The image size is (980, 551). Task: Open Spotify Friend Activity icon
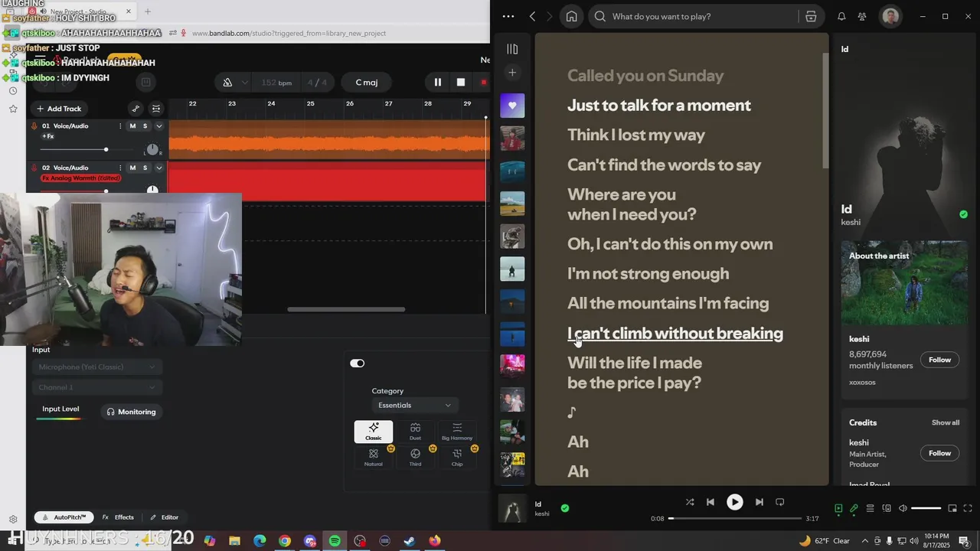click(862, 16)
